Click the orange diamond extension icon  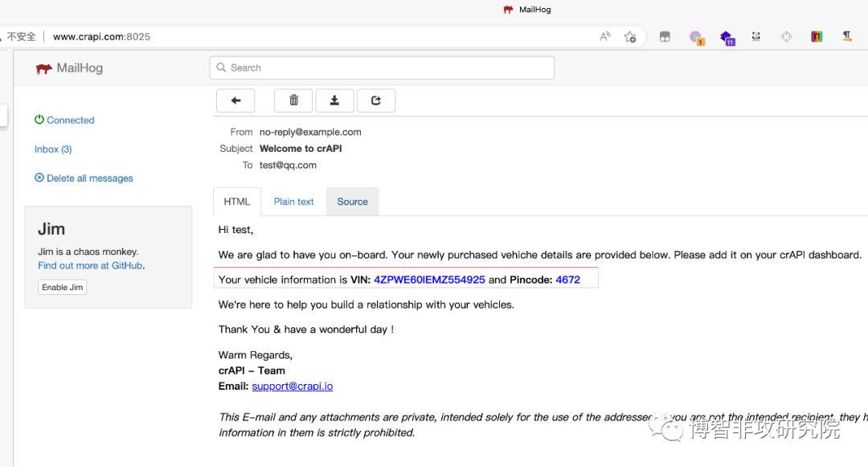[x=786, y=36]
